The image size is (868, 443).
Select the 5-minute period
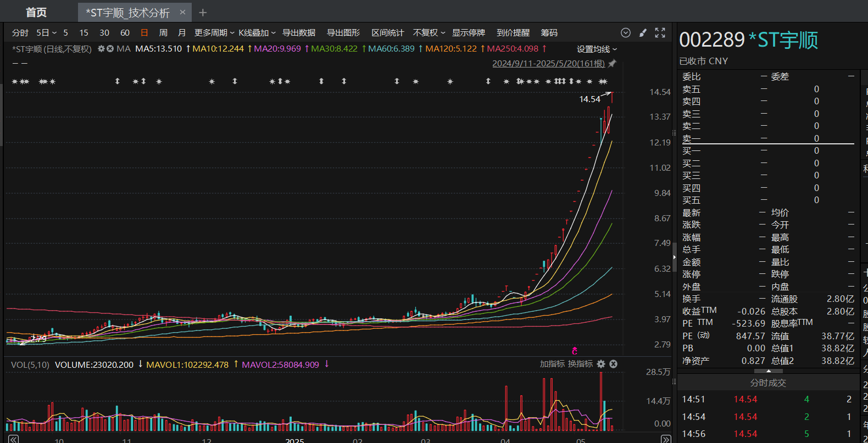pos(66,33)
